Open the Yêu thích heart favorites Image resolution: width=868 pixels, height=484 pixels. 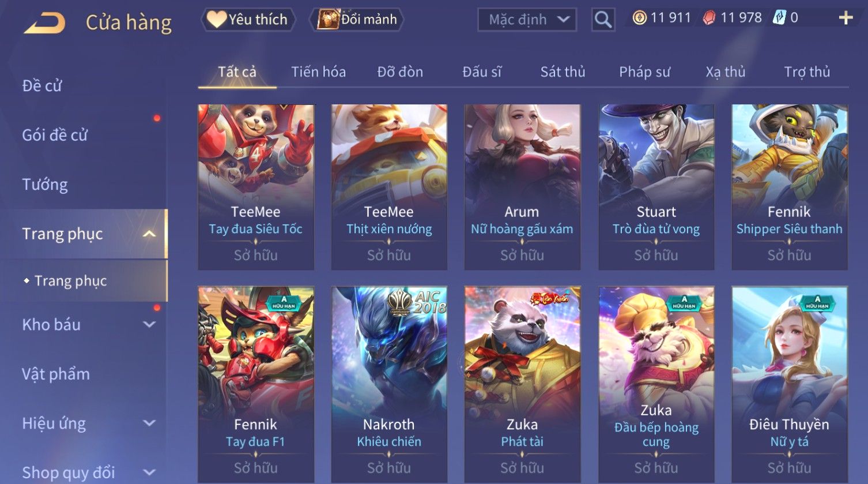tap(217, 20)
